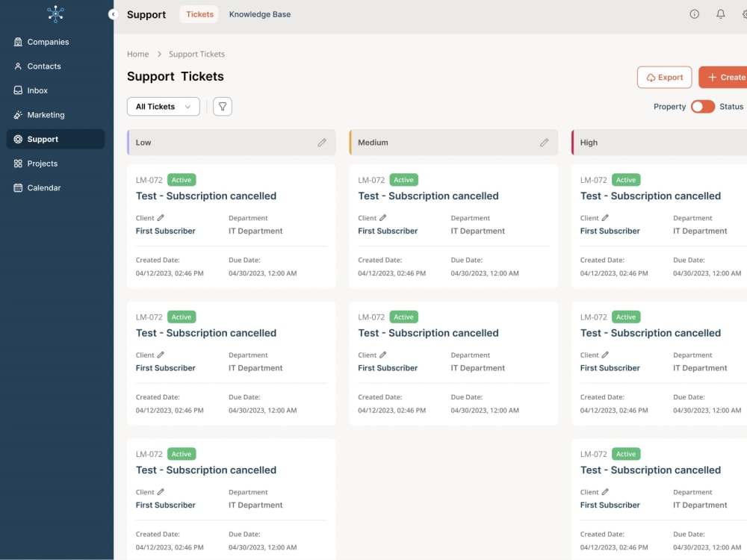Collapse the sidebar with the arrow button

click(x=113, y=14)
